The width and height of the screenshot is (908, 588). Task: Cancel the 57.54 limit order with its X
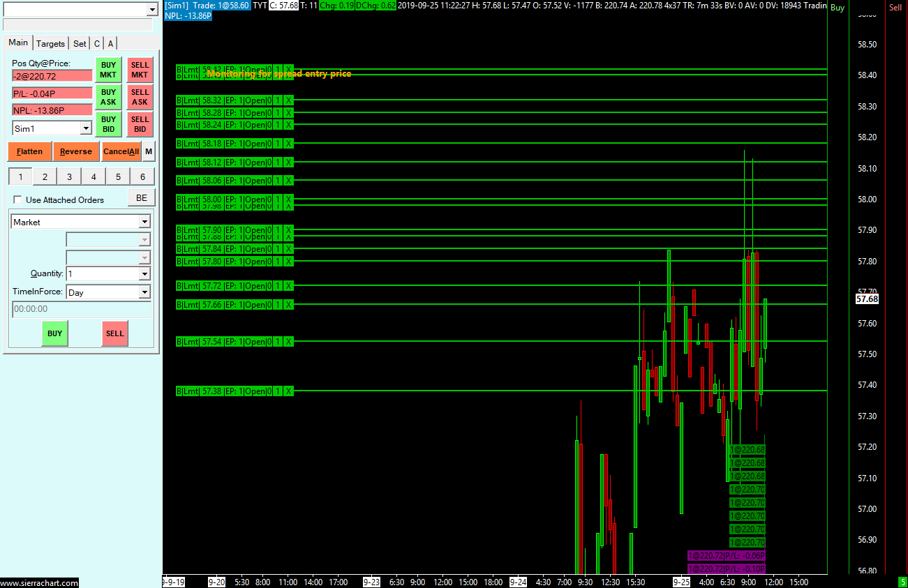289,342
